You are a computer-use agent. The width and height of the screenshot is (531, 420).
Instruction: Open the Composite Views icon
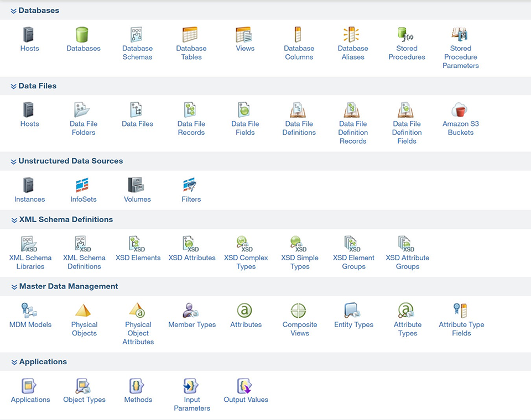click(298, 311)
